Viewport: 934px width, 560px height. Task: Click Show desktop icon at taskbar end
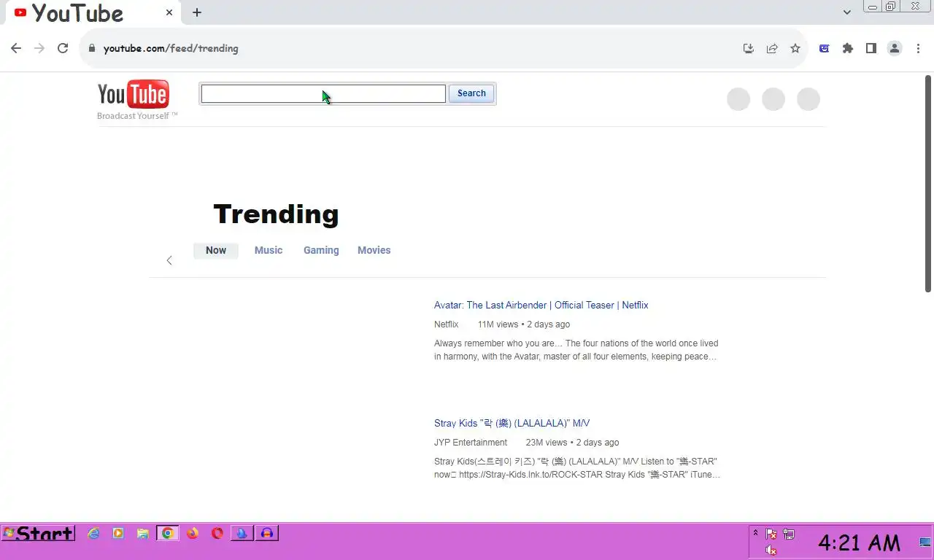(x=925, y=542)
